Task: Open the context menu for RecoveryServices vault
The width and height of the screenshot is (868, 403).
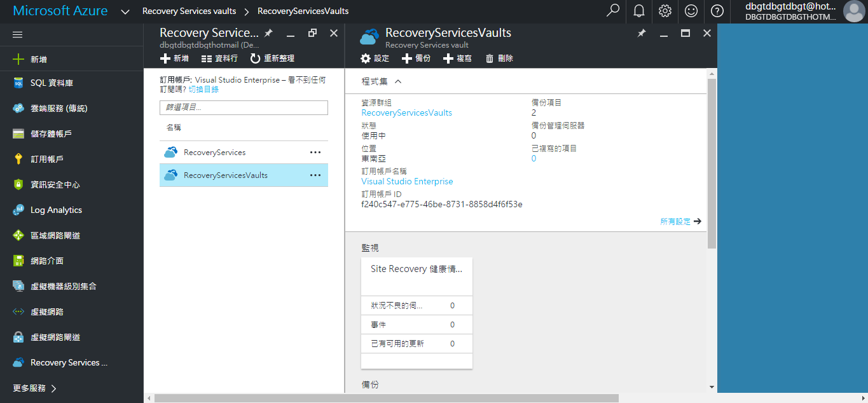Action: [x=315, y=152]
